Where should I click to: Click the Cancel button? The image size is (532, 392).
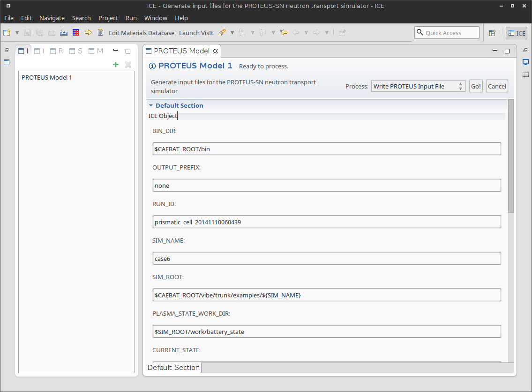497,87
